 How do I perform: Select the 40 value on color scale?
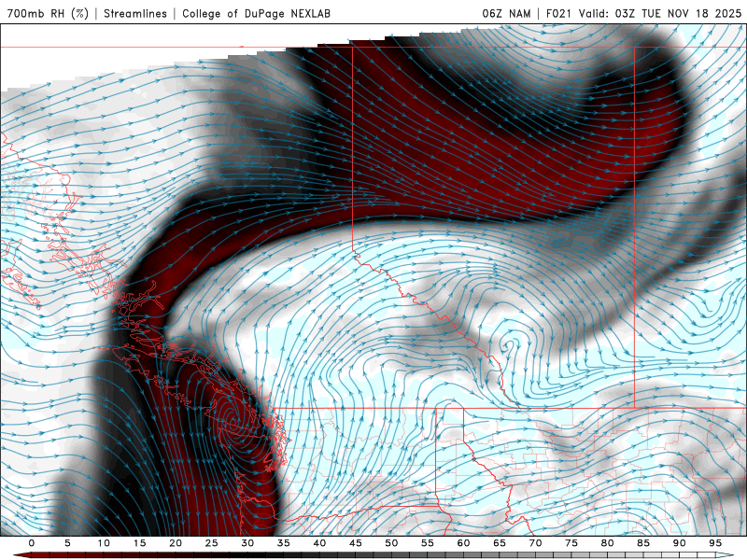319,543
